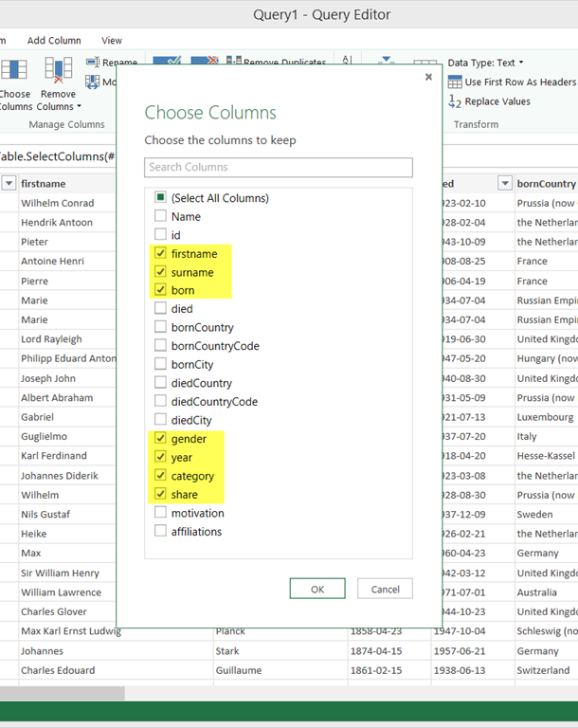Check the motivation column checkbox
The width and height of the screenshot is (578, 728).
point(160,513)
